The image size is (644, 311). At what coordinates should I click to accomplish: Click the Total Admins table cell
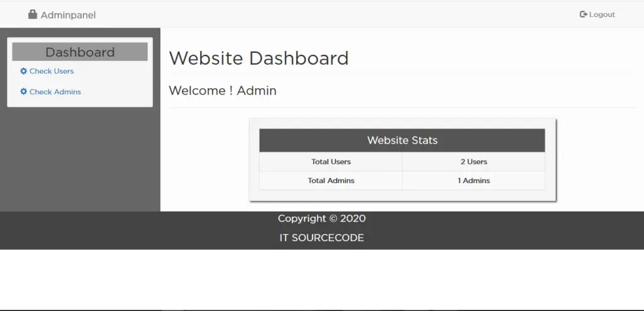pyautogui.click(x=331, y=181)
